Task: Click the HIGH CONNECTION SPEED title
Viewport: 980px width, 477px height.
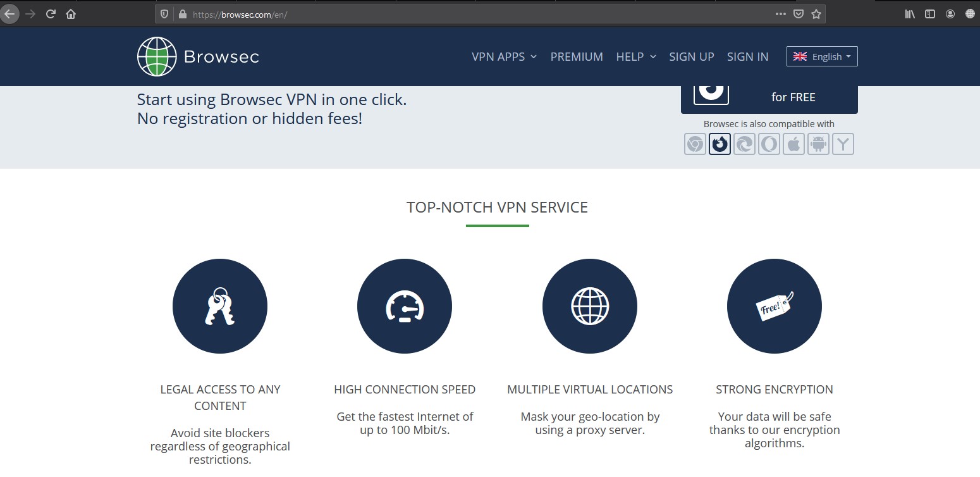Action: (x=405, y=390)
